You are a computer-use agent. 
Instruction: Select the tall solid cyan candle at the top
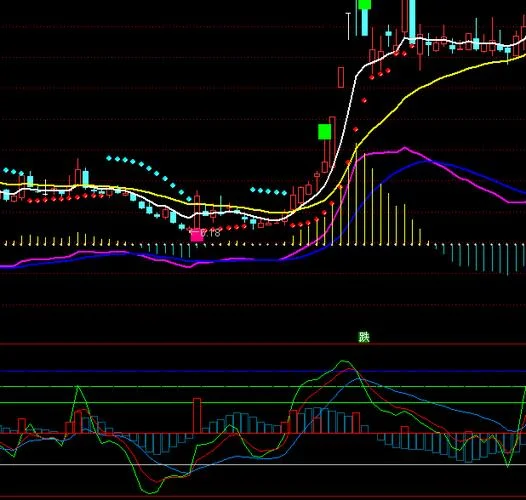coord(412,20)
